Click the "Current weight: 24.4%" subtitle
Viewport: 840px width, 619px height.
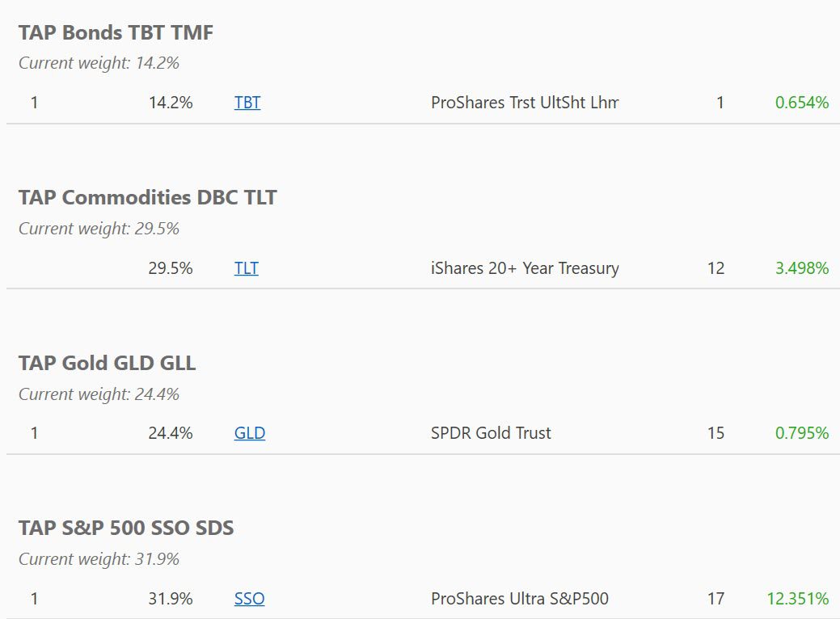click(x=99, y=394)
